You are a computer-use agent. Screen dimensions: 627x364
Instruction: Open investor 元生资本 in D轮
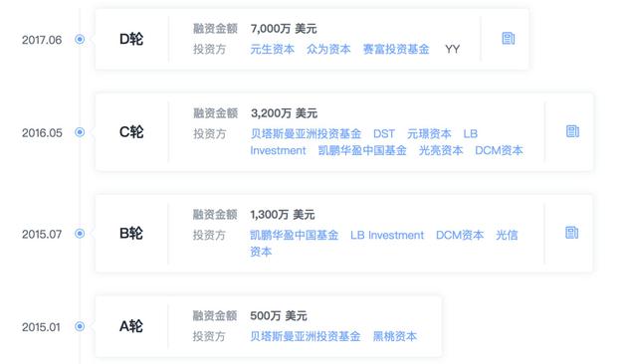click(x=273, y=49)
